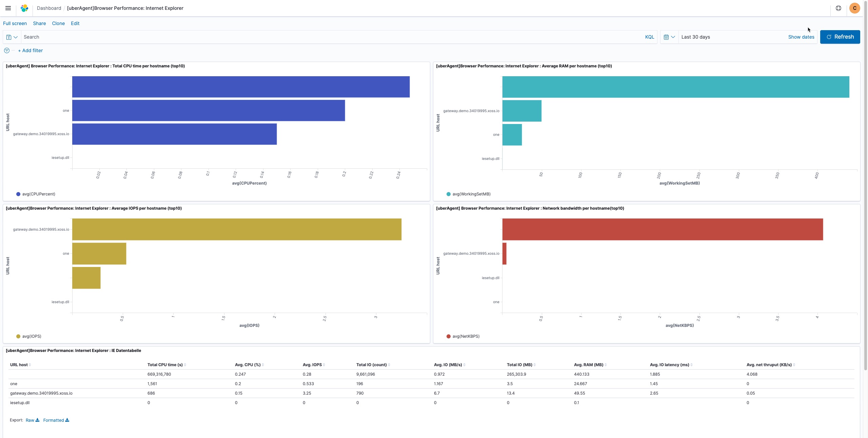Viewport: 868px width, 438px height.
Task: Click Full screen in the menu
Action: click(15, 23)
